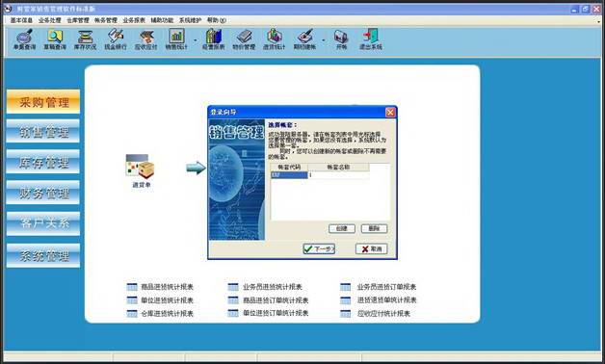Open 商品进货订单统计报表 report link

[276, 300]
